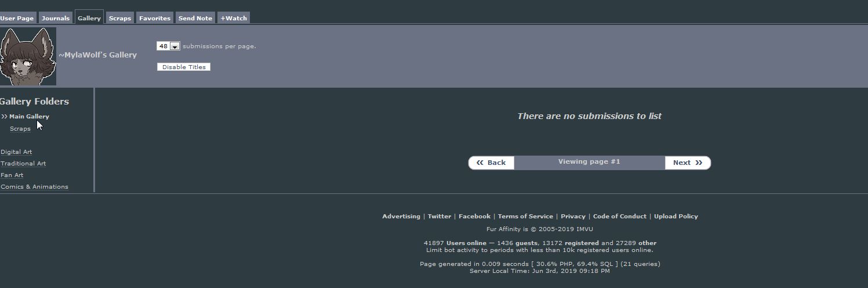This screenshot has width=868, height=288.
Task: Go to the Favorites tab
Action: pos(155,18)
